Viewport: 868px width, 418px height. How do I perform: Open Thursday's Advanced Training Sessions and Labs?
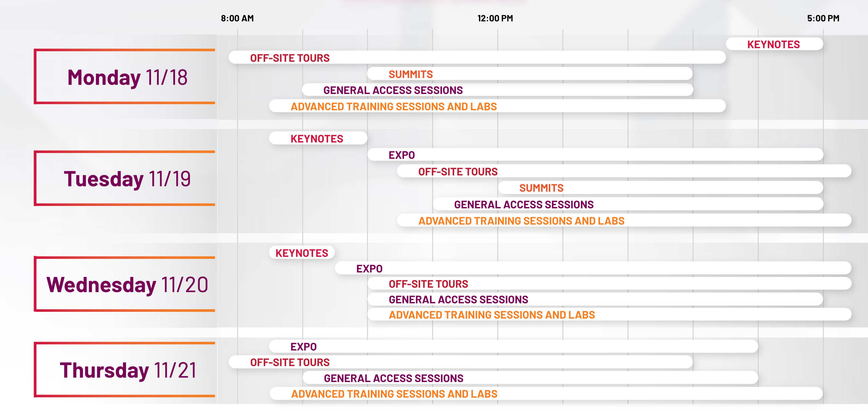[546, 394]
